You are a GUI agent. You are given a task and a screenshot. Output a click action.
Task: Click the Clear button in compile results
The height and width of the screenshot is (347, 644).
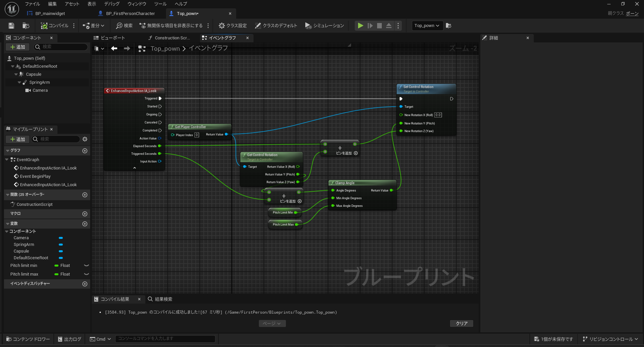[461, 323]
